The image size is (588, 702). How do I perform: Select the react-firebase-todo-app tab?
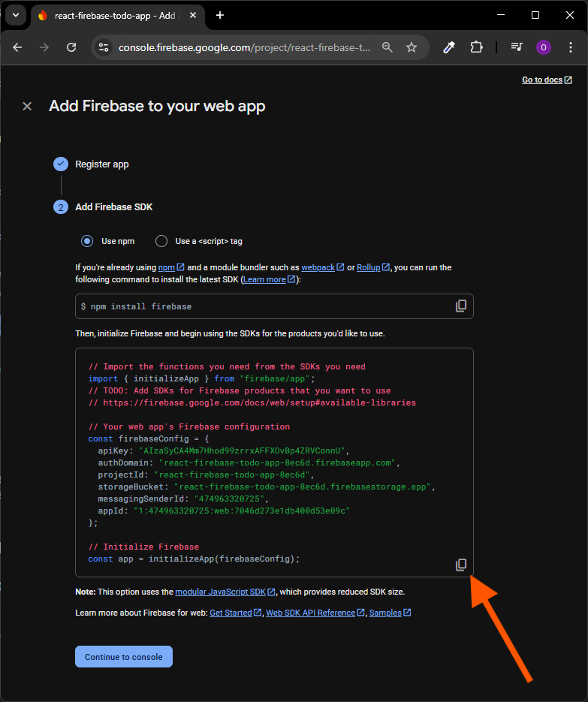[x=117, y=16]
